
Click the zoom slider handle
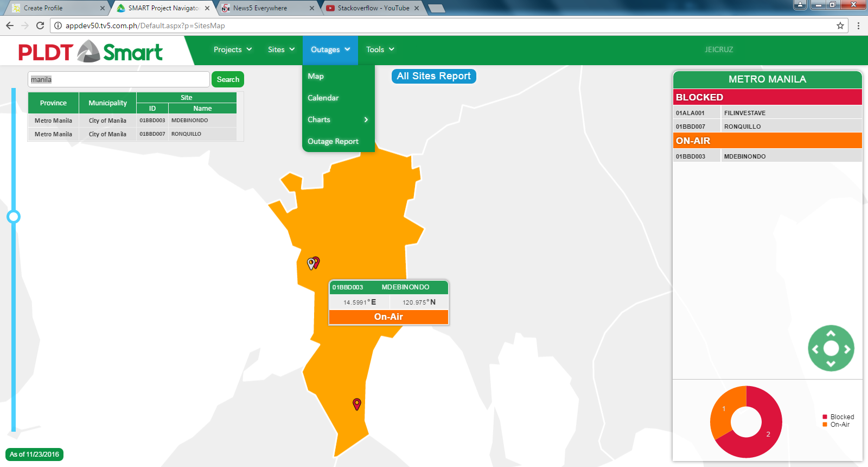pyautogui.click(x=14, y=217)
